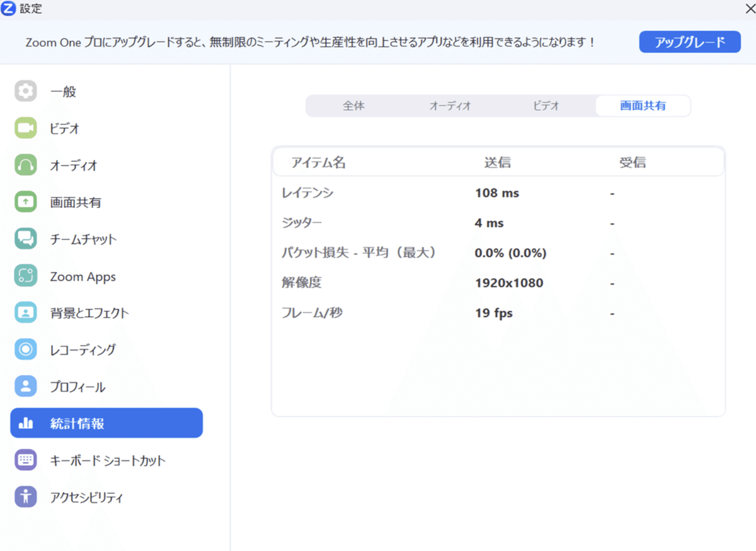Select the 画面共有 statistics tab

(x=643, y=106)
